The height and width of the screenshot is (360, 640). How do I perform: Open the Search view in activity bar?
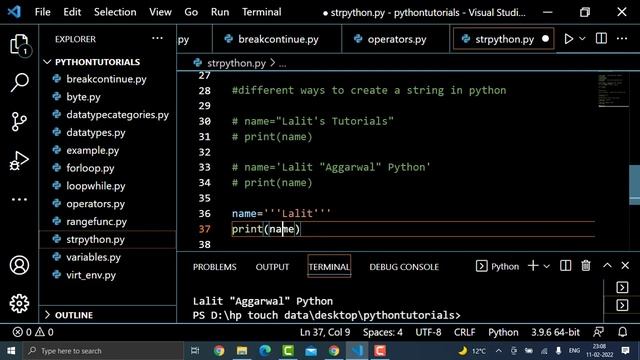(x=19, y=82)
